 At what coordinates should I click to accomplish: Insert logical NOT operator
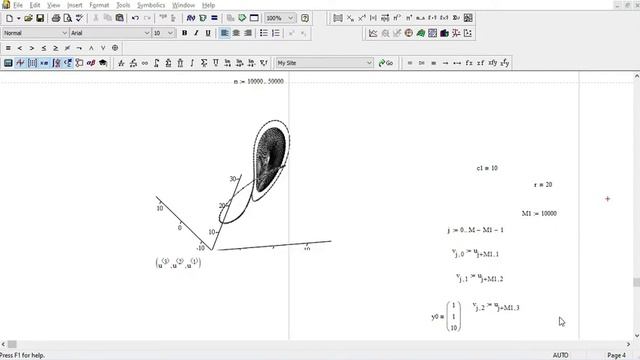(79, 48)
